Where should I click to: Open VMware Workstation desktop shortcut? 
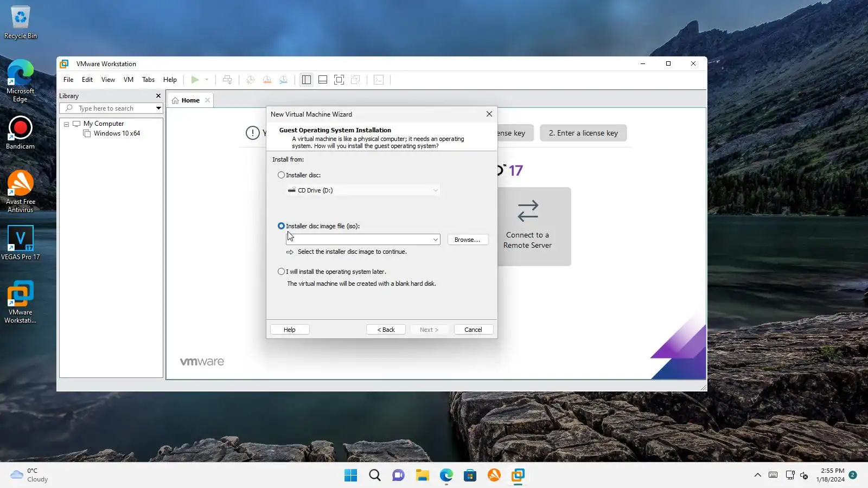pyautogui.click(x=21, y=302)
